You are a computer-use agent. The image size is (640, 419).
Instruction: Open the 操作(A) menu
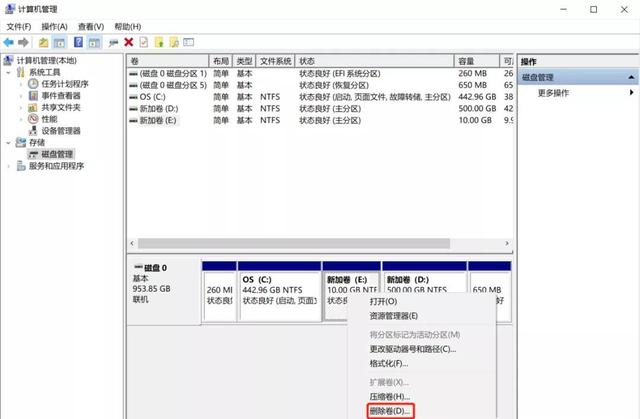pyautogui.click(x=54, y=27)
